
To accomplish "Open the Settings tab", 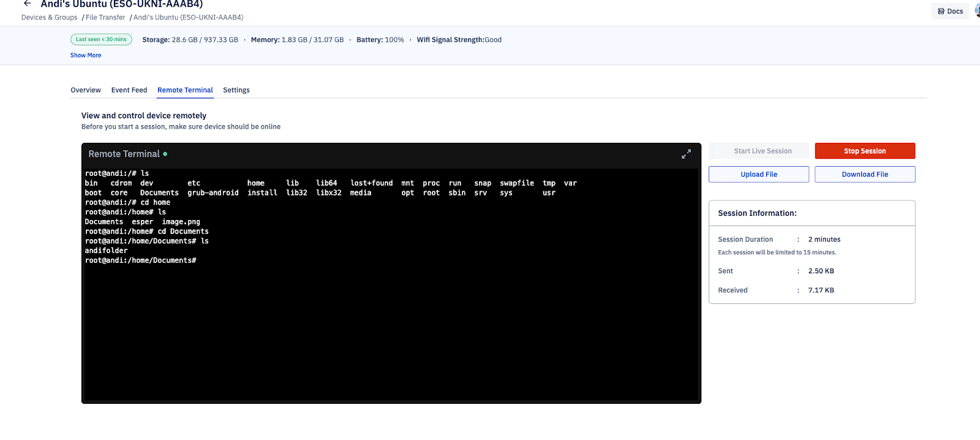I will click(236, 90).
